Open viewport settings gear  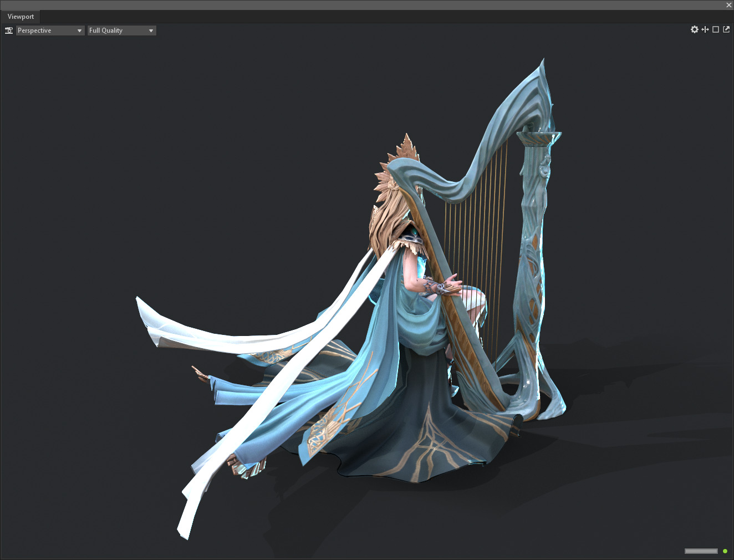coord(695,29)
